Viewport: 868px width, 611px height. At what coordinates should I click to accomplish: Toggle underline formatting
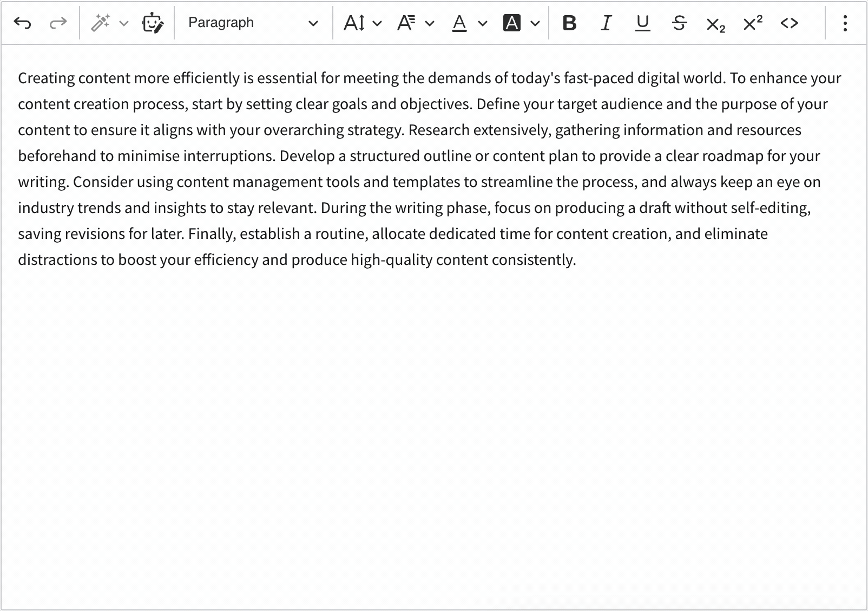coord(642,23)
